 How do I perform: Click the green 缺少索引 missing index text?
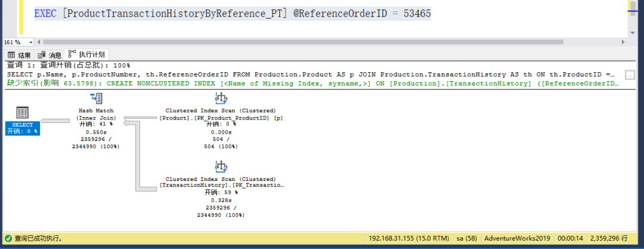pyautogui.click(x=314, y=84)
